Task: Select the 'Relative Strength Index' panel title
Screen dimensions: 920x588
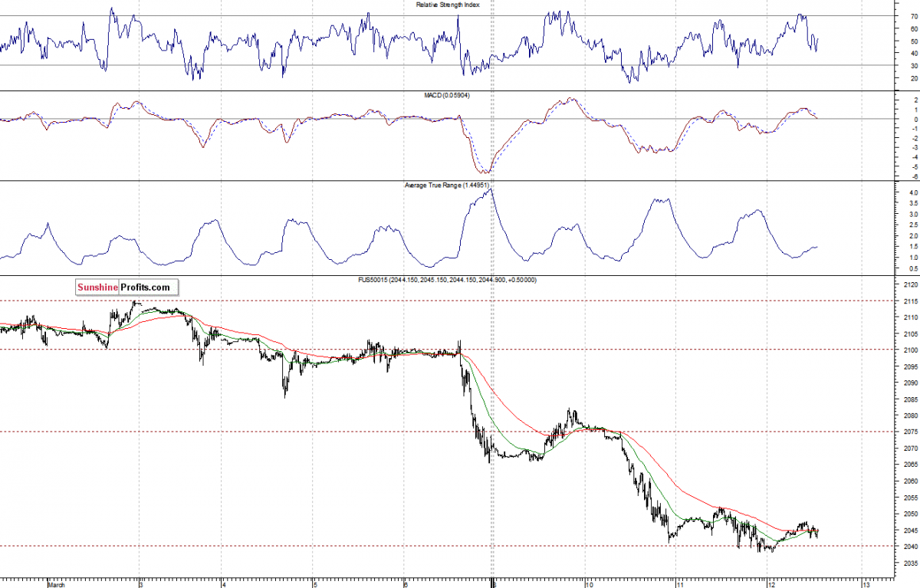Action: 449,5
